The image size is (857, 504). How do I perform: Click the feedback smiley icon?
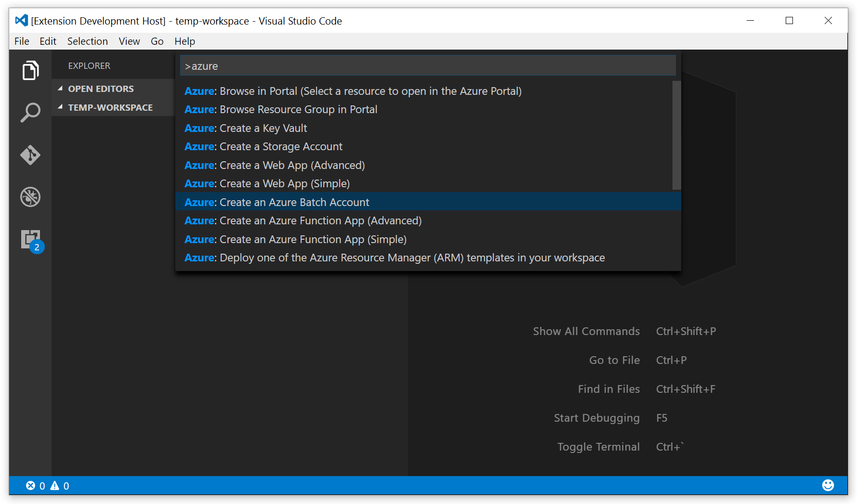[828, 485]
